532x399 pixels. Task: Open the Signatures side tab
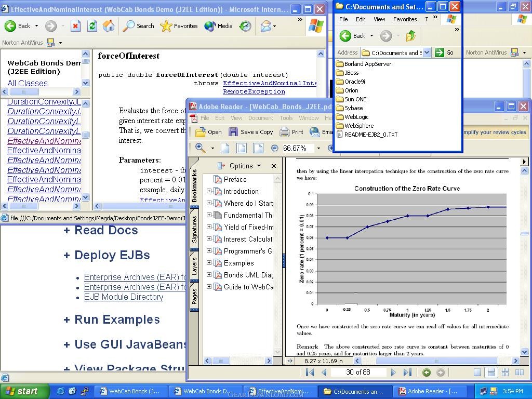pyautogui.click(x=194, y=229)
